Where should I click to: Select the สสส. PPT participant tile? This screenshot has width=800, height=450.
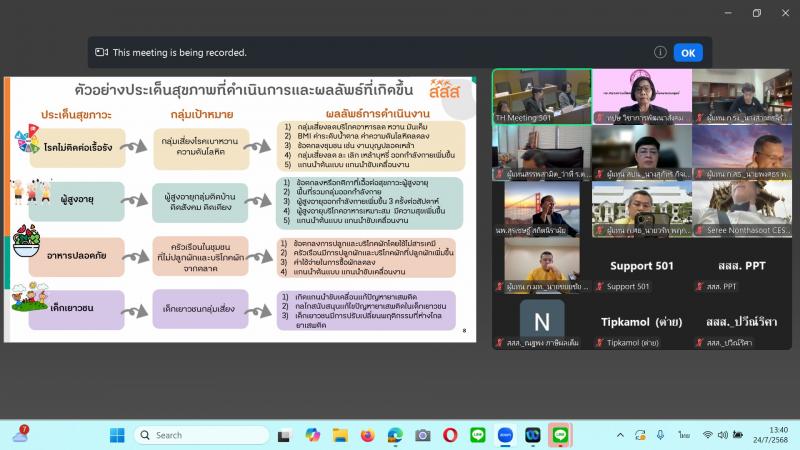[742, 265]
